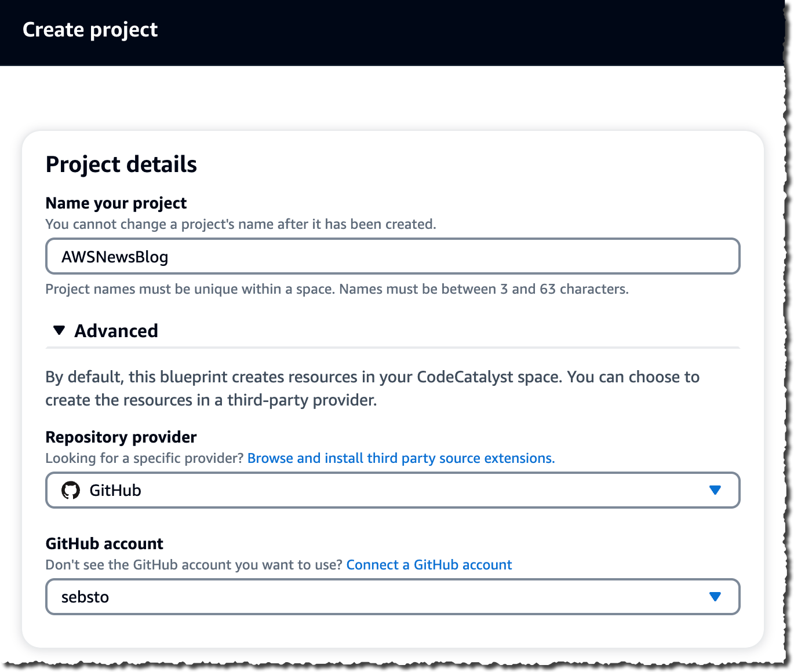This screenshot has width=794, height=672.
Task: Click Browse and install third party source extensions
Action: [401, 458]
